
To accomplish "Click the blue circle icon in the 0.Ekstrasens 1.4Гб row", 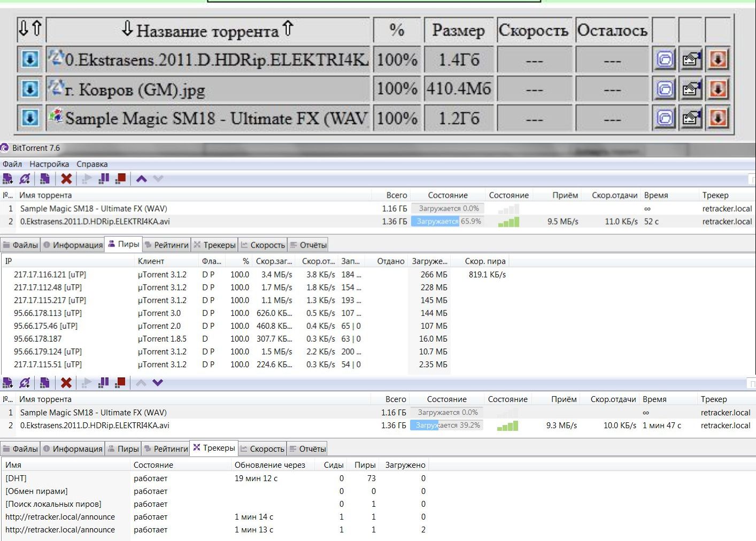I will click(x=665, y=59).
